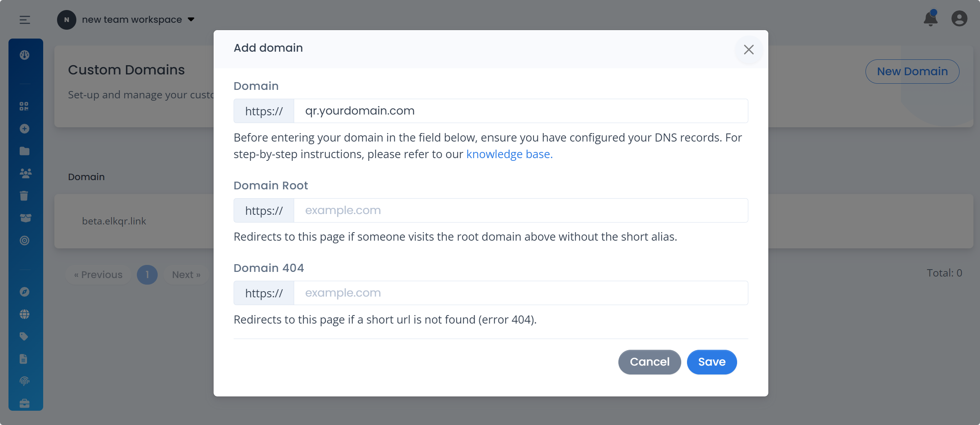Focus the Domain Root input field
The width and height of the screenshot is (980, 425).
tap(520, 211)
